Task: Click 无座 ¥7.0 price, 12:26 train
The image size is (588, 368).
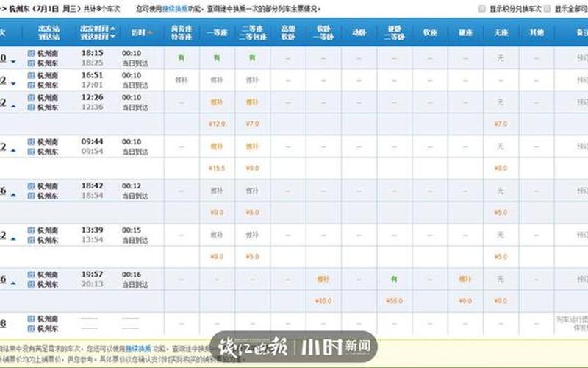Action: click(x=501, y=124)
